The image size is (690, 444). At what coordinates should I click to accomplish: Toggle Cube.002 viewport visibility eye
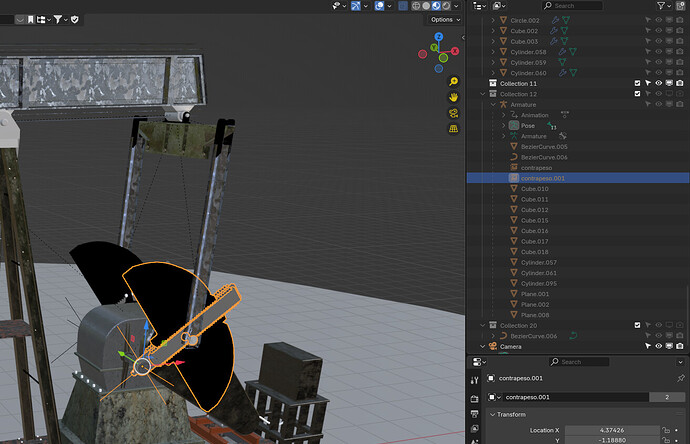coord(658,30)
